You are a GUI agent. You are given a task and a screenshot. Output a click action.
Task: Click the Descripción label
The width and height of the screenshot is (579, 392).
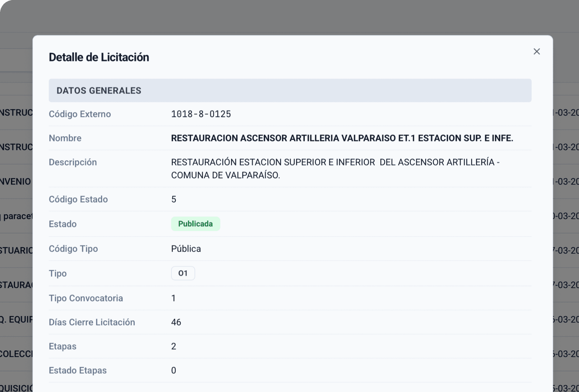pos(73,162)
